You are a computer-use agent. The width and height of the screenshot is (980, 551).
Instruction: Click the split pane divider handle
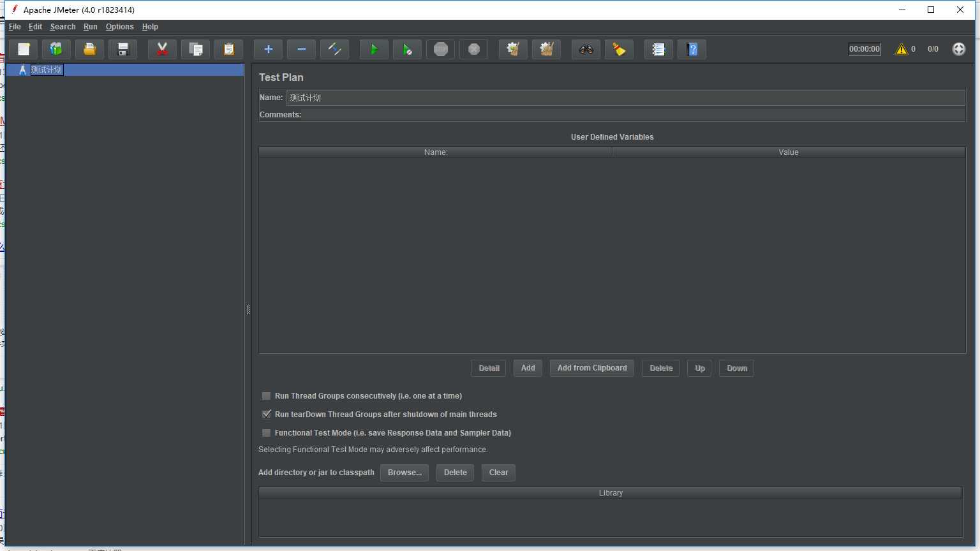click(248, 310)
